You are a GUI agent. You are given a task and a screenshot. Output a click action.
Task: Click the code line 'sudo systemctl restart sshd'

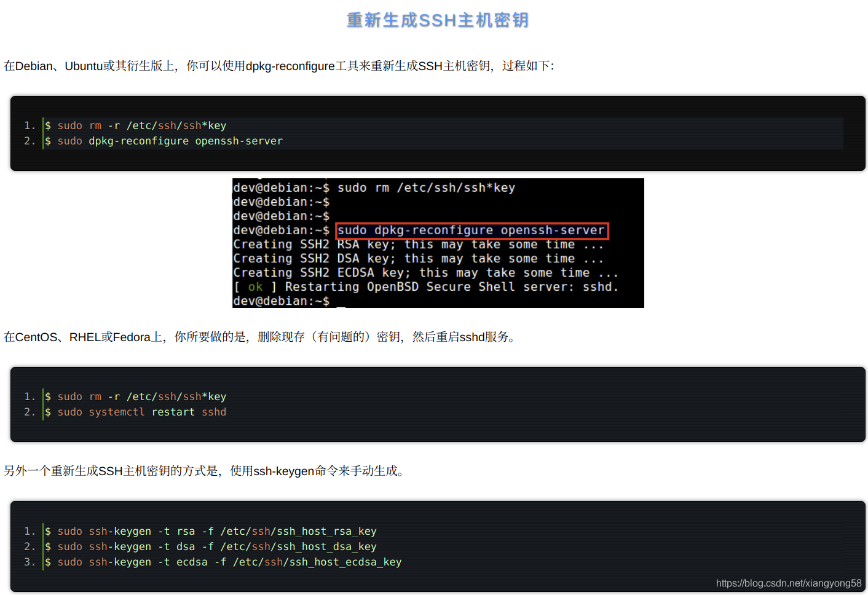[135, 412]
